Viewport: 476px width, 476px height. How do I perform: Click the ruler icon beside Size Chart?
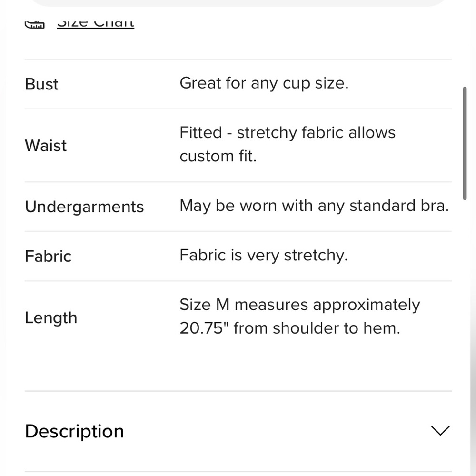coord(34,25)
